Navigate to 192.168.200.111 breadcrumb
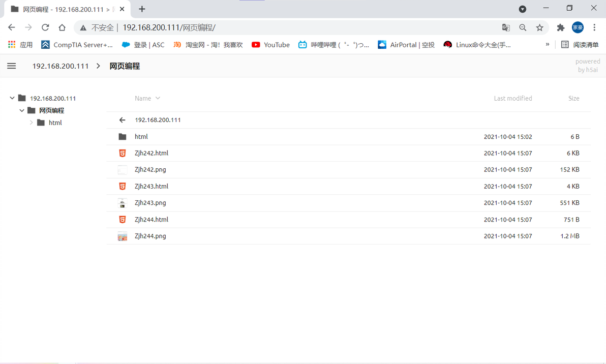This screenshot has height=364, width=606. 60,66
